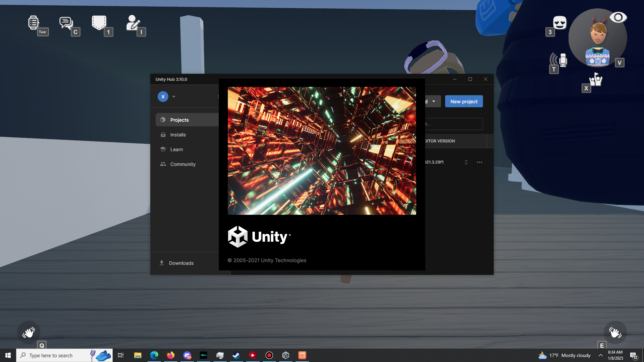Viewport: 644px width, 362px height.
Task: Open Steam from the taskbar
Action: (236, 355)
